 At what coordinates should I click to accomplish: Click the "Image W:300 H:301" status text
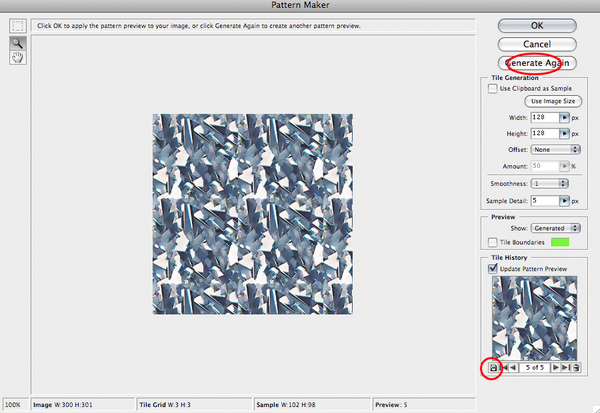63,405
